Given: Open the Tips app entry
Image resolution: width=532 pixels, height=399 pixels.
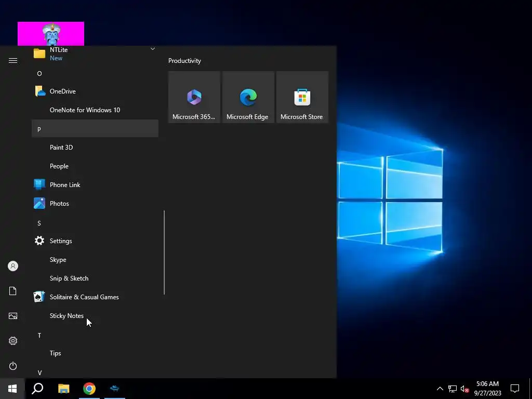Looking at the screenshot, I should click(95, 353).
